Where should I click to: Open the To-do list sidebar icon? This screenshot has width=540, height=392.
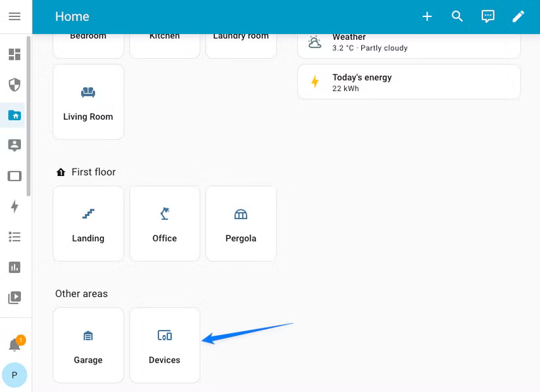(x=14, y=236)
